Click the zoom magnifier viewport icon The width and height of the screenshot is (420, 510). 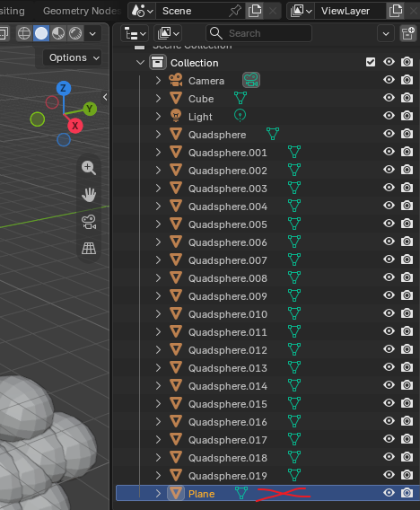(89, 168)
